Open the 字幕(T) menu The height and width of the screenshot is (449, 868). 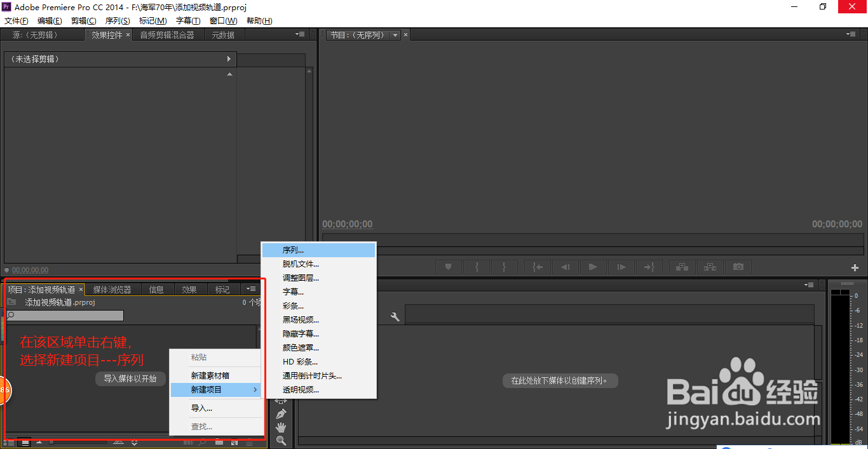[187, 21]
